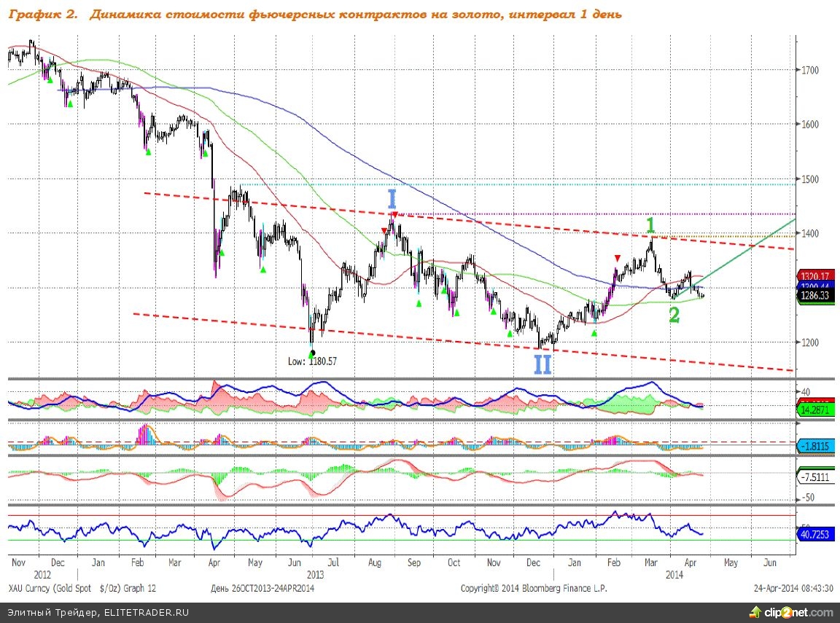Click red down-triangle beside the wave I label

tap(394, 214)
